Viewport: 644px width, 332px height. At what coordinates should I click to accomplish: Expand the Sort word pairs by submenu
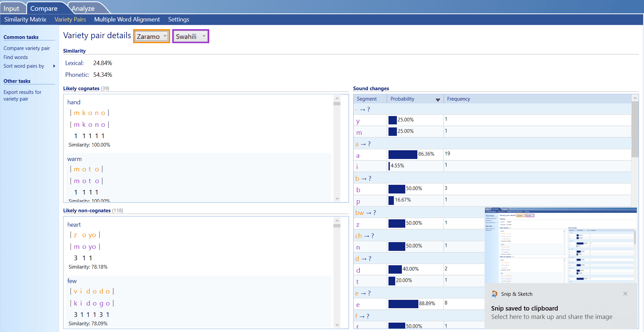(x=54, y=66)
